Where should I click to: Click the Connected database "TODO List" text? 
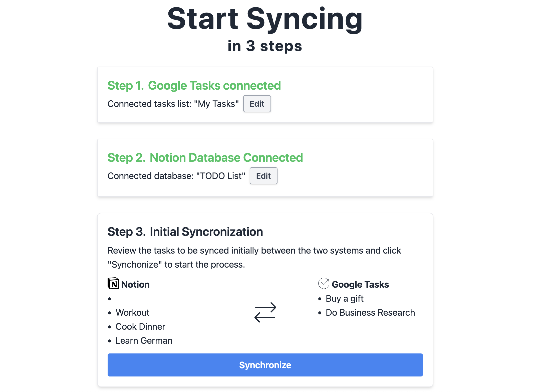click(x=176, y=176)
